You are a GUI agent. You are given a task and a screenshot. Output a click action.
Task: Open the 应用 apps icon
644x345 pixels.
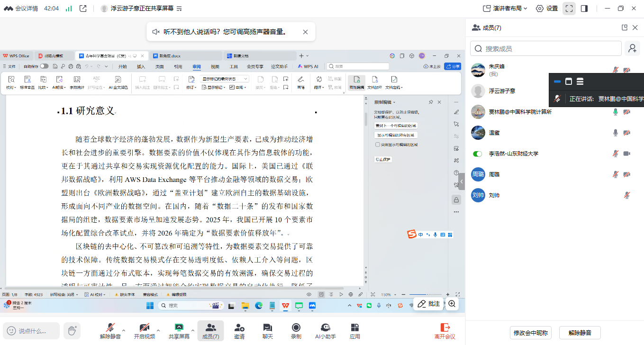(x=354, y=330)
